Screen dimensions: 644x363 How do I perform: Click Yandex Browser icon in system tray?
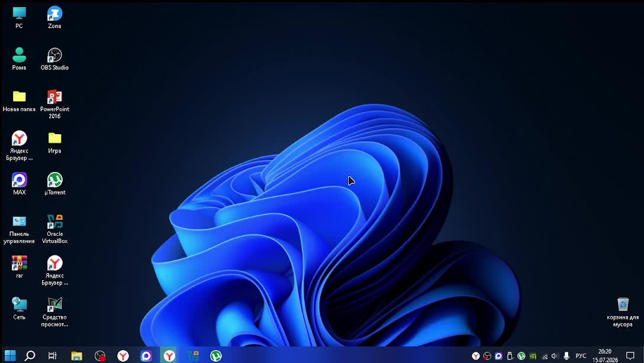[476, 356]
